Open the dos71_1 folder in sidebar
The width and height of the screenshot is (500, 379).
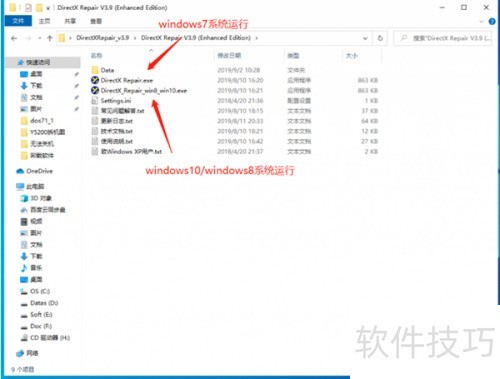click(42, 120)
